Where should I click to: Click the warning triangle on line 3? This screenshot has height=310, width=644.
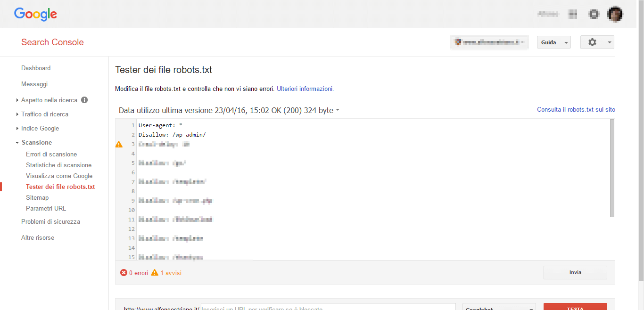coord(119,144)
